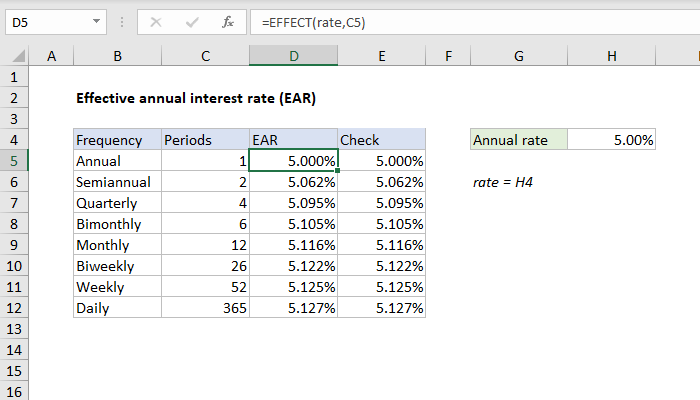This screenshot has width=700, height=400.
Task: Select the 'Bimonthly' cell
Action: point(117,224)
